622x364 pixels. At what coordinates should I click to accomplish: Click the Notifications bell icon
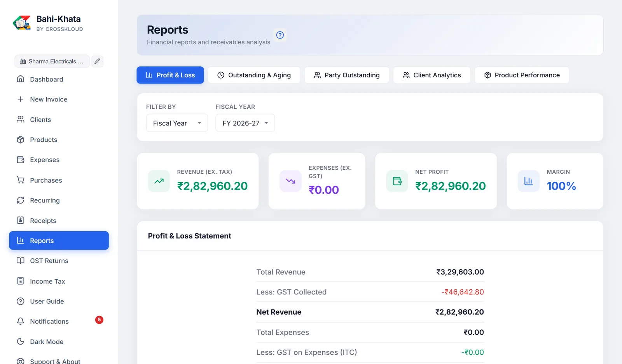21,321
